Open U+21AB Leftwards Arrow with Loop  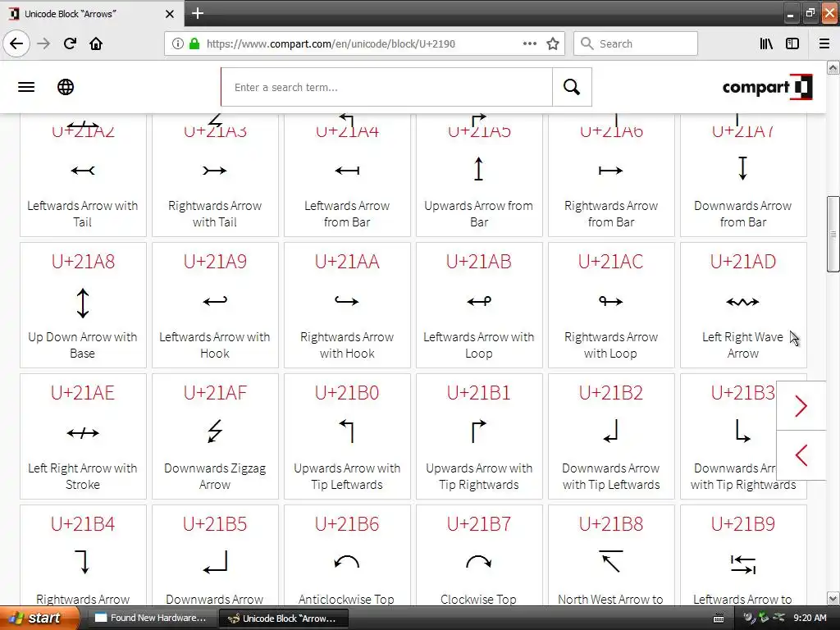coord(479,305)
